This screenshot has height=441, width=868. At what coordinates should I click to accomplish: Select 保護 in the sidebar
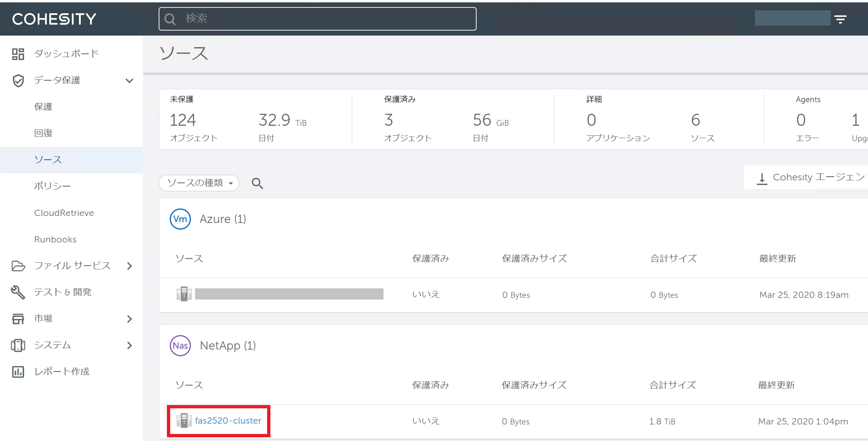(43, 107)
